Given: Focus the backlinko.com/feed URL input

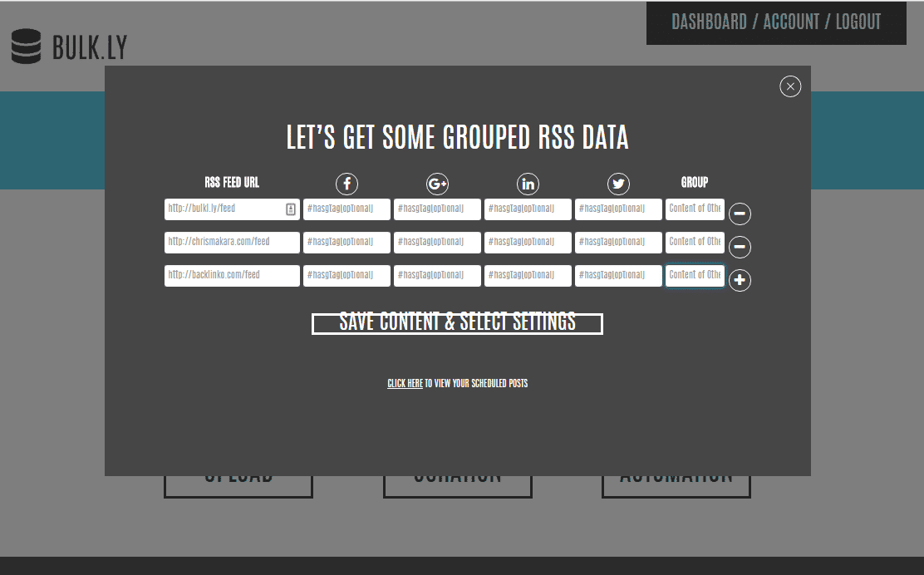Looking at the screenshot, I should tap(232, 276).
